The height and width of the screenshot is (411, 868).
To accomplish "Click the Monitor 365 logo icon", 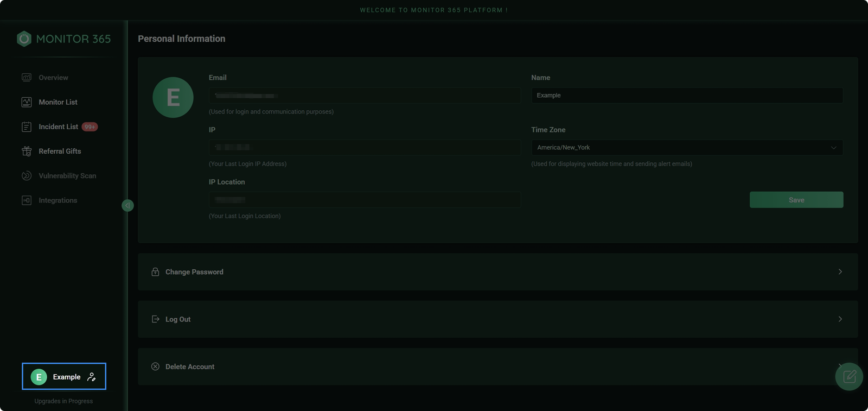I will 24,39.
